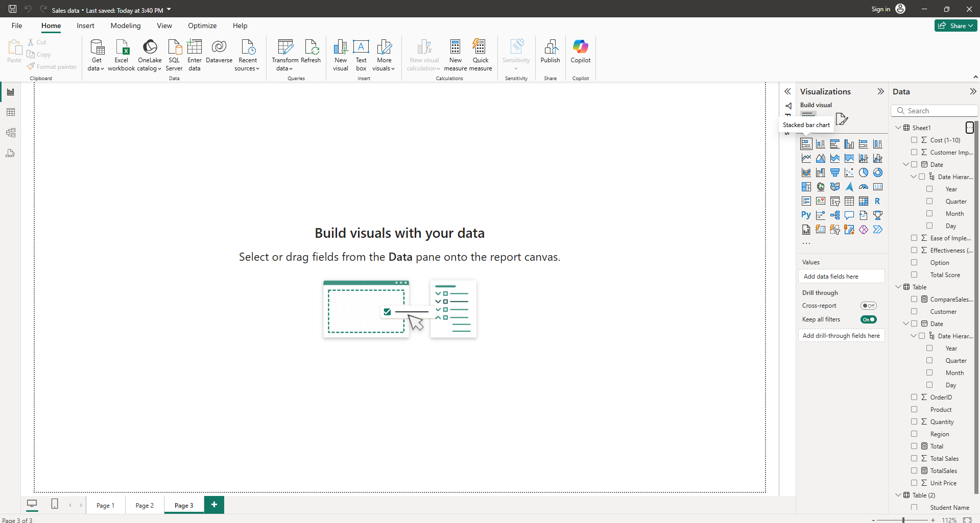This screenshot has height=523, width=980.
Task: Insert a Donut chart visual
Action: click(x=877, y=172)
